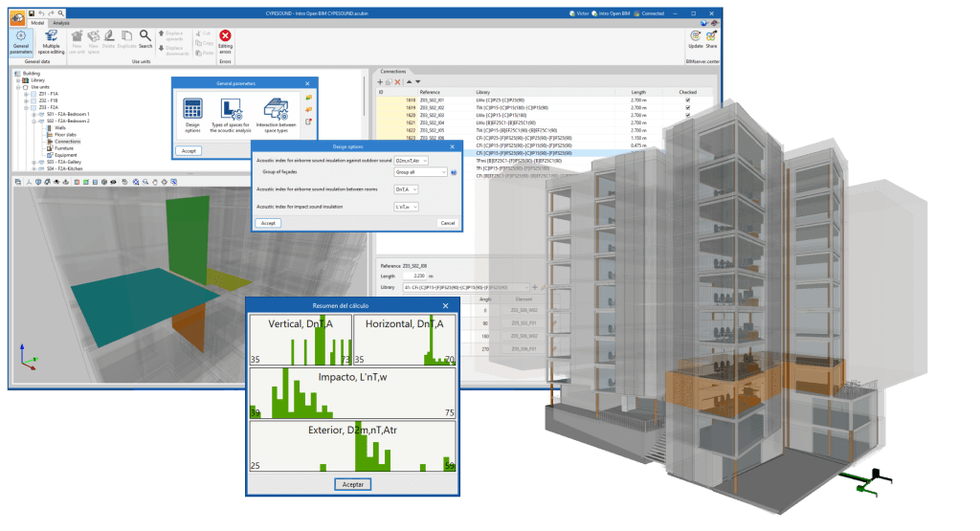Click the info icon beside Group all
The height and width of the screenshot is (531, 980).
point(454,172)
